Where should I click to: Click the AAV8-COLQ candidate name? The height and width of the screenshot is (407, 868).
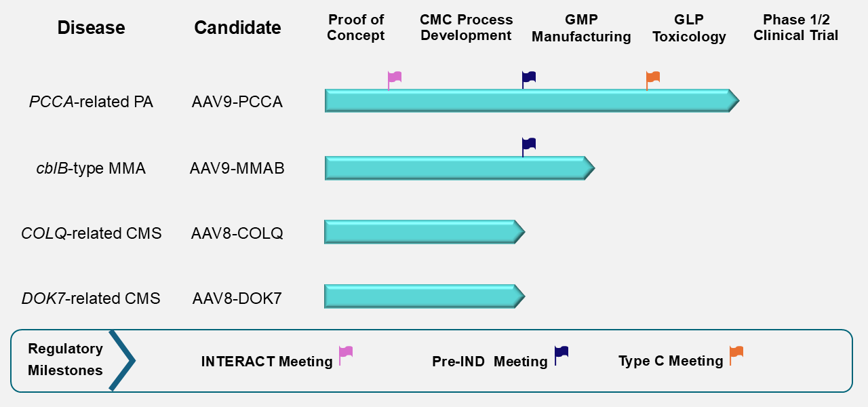click(x=237, y=234)
